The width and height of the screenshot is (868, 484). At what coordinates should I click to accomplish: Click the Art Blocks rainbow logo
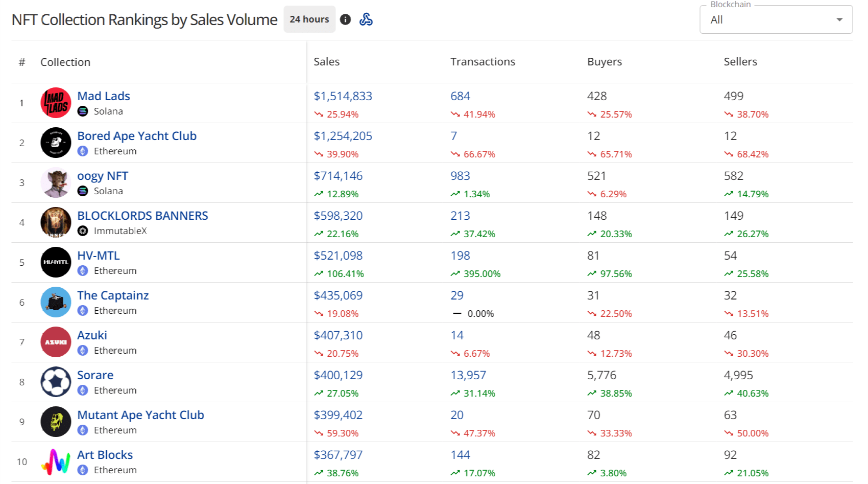[56, 462]
